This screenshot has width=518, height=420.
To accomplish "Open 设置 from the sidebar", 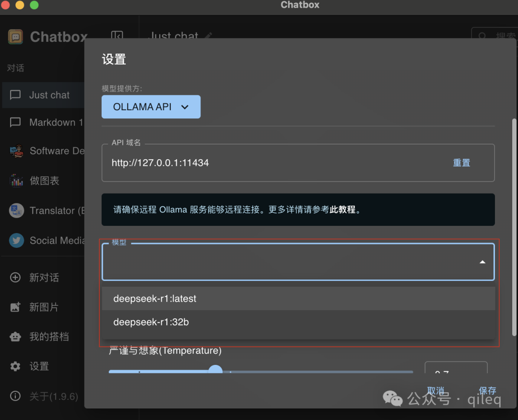I will [x=44, y=366].
